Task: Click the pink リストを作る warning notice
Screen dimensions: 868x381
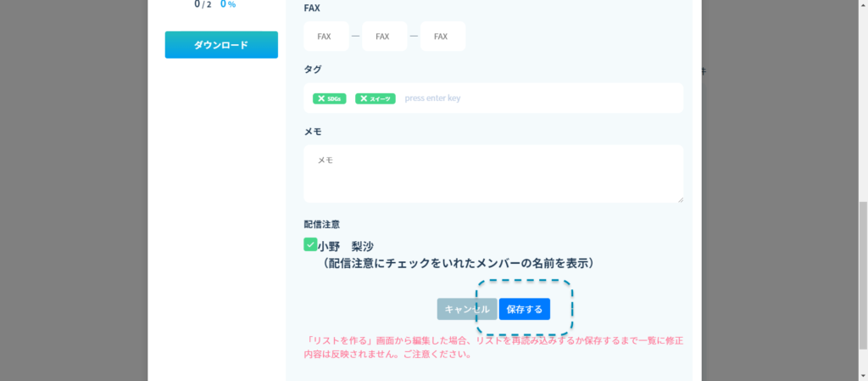Action: 493,347
